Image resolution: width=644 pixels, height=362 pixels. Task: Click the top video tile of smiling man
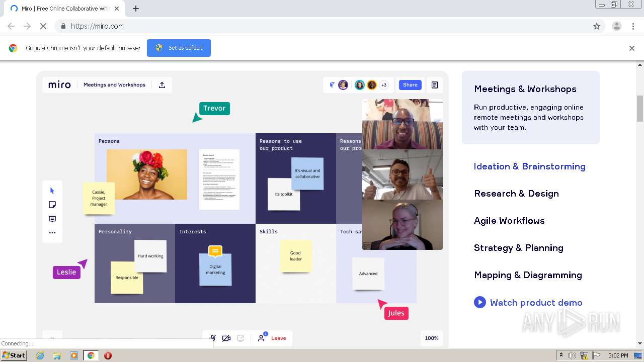click(403, 124)
